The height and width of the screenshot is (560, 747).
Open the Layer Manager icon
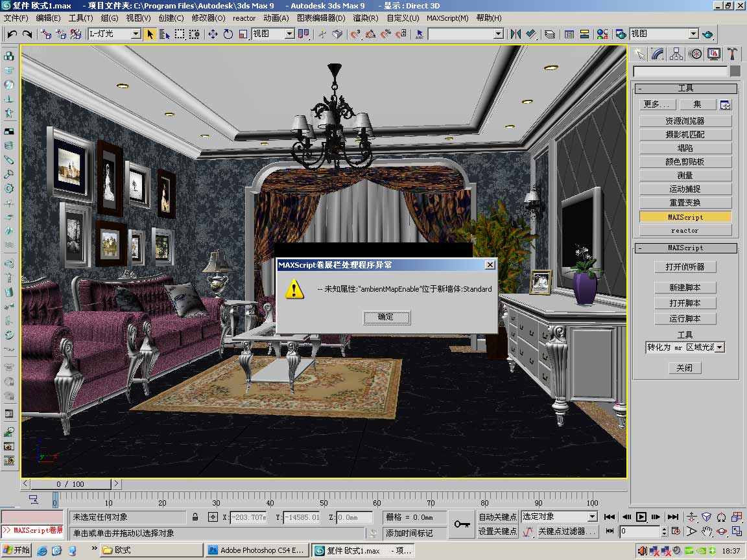550,34
